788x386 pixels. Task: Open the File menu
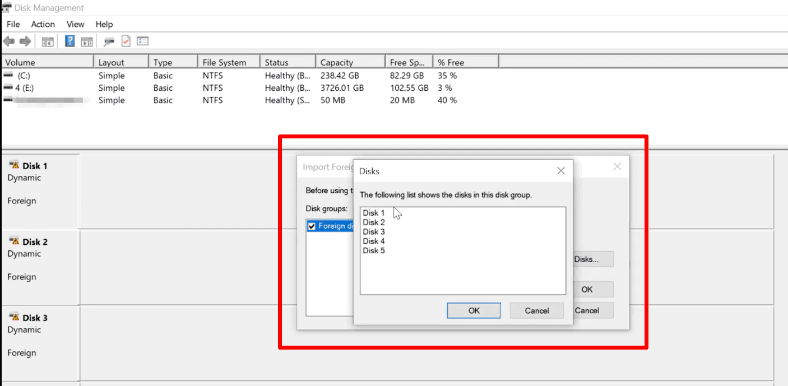[13, 24]
